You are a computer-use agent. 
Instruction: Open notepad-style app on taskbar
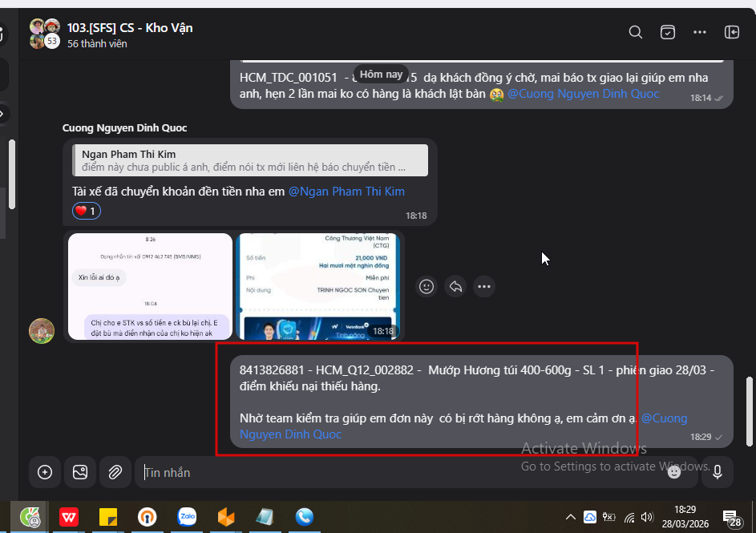click(x=265, y=518)
